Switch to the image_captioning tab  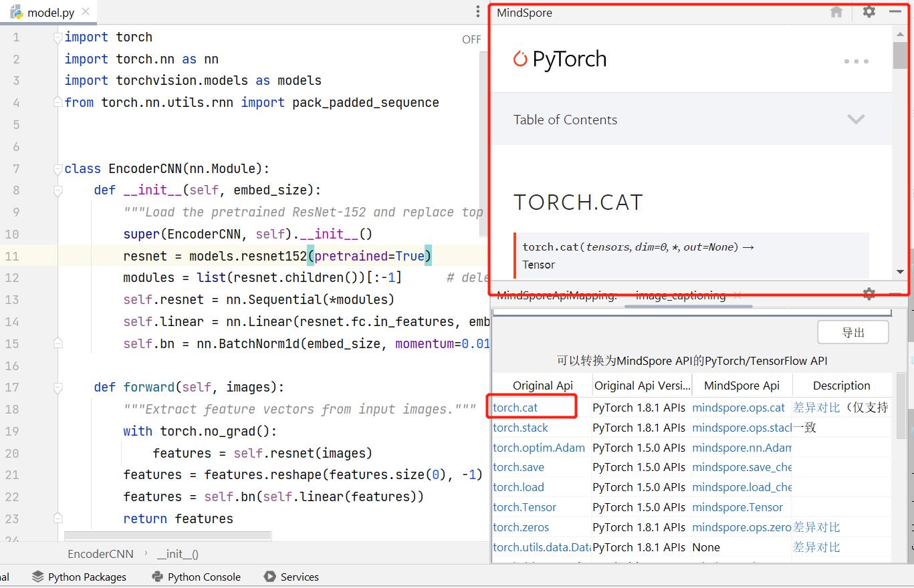pos(680,295)
